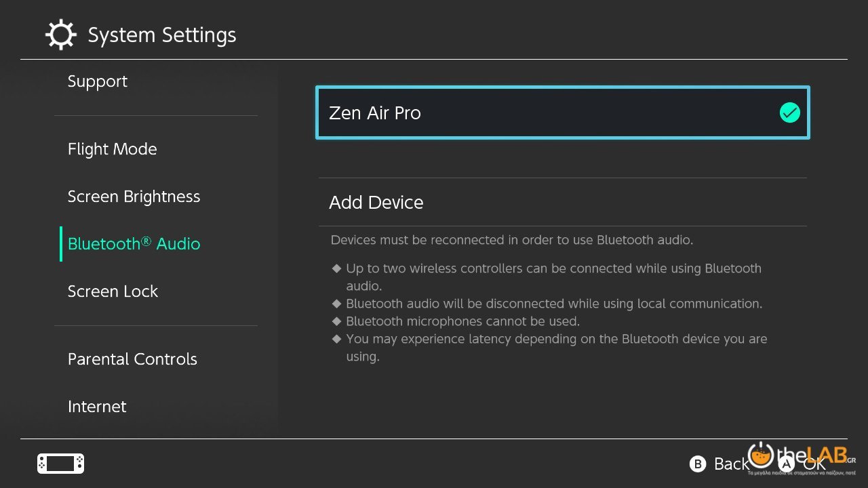Screen dimensions: 868x488
Task: Click the green checkmark beside Zen Air Pro
Action: click(x=789, y=113)
